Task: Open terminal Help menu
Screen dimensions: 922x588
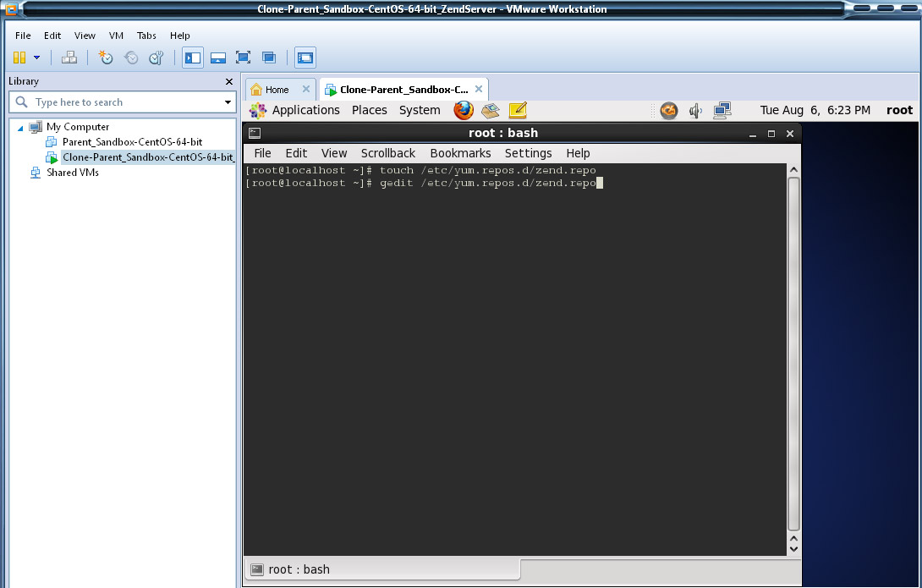Action: click(x=578, y=153)
